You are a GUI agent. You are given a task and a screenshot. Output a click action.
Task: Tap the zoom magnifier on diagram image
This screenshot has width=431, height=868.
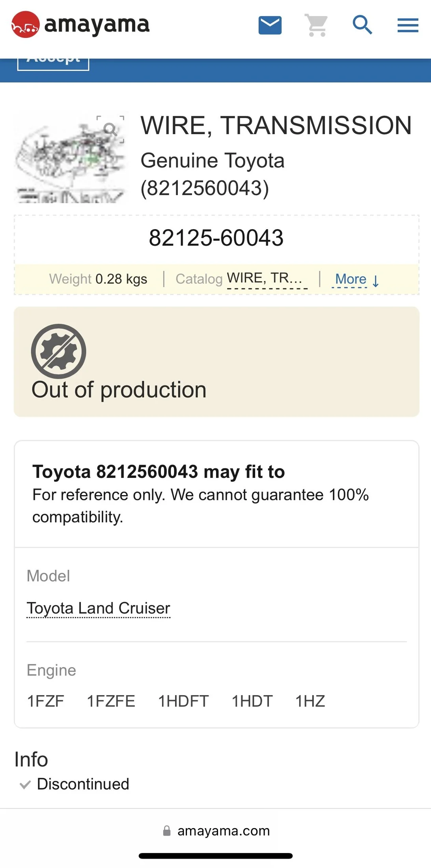pyautogui.click(x=110, y=129)
